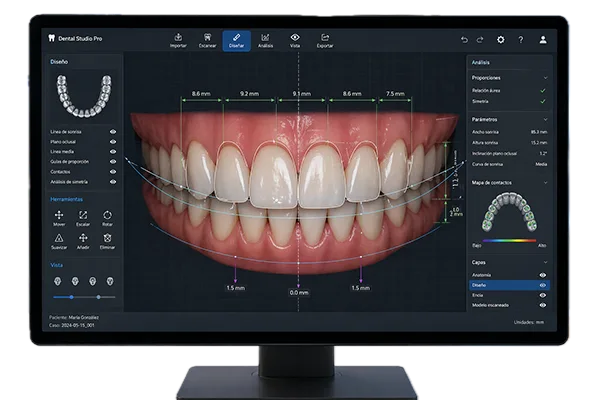Select the Eliminar tool
The height and width of the screenshot is (400, 600).
tap(108, 242)
